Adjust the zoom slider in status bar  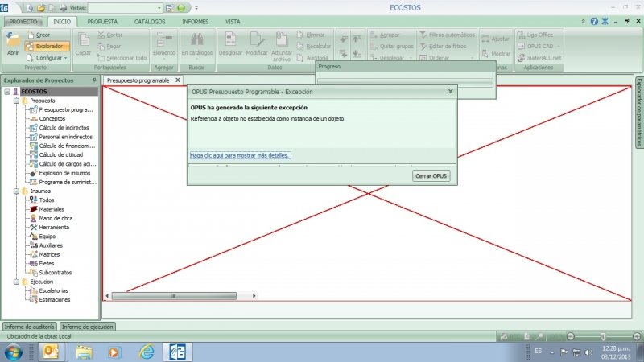602,335
